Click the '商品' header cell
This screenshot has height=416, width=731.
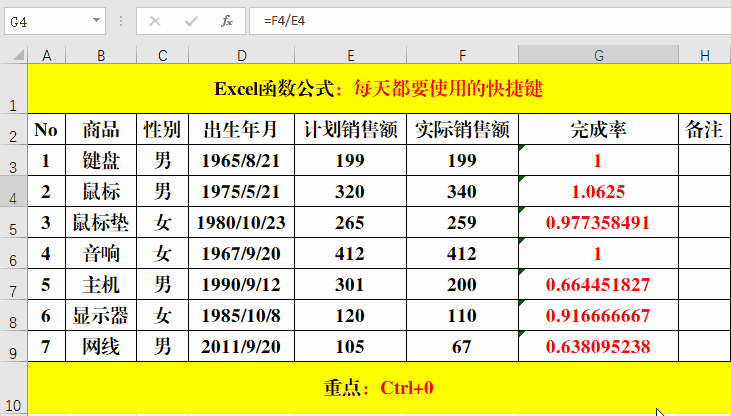click(x=101, y=129)
